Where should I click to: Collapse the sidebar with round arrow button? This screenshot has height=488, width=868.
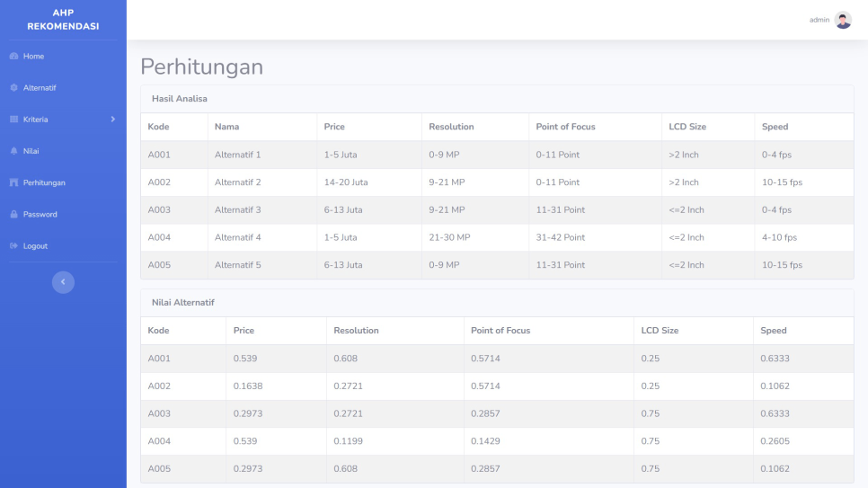(63, 282)
